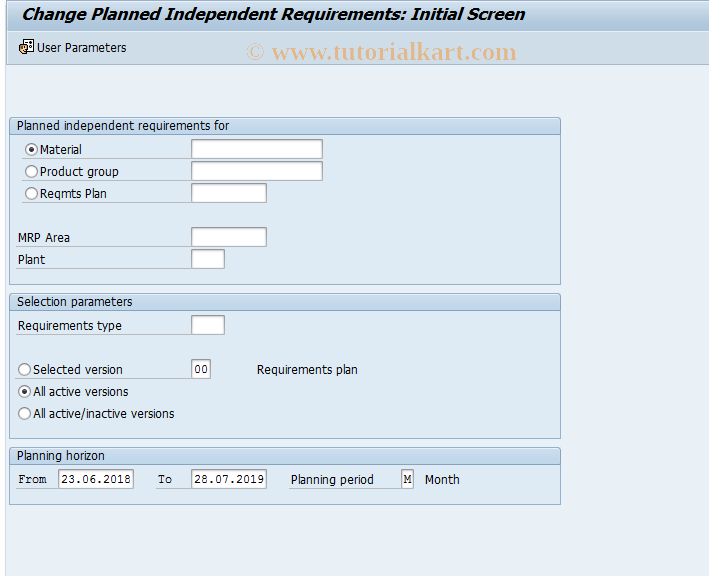Click the MRP Area input field
The image size is (709, 576).
tap(229, 237)
